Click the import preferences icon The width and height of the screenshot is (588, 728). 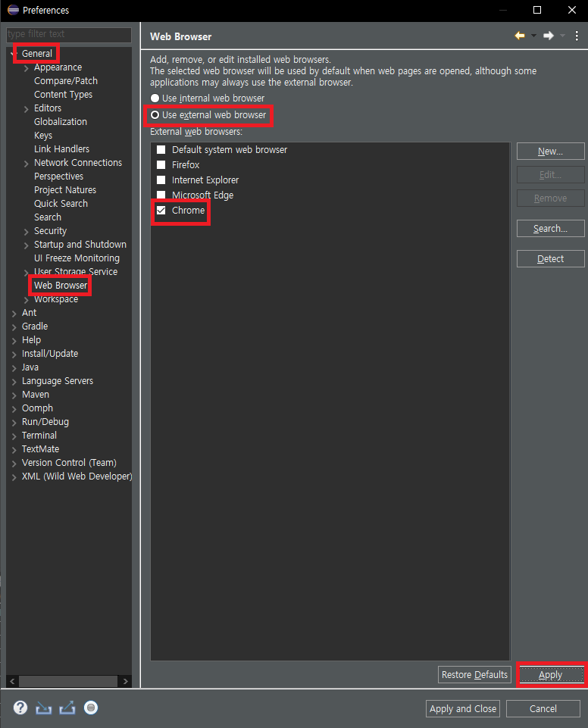[44, 708]
